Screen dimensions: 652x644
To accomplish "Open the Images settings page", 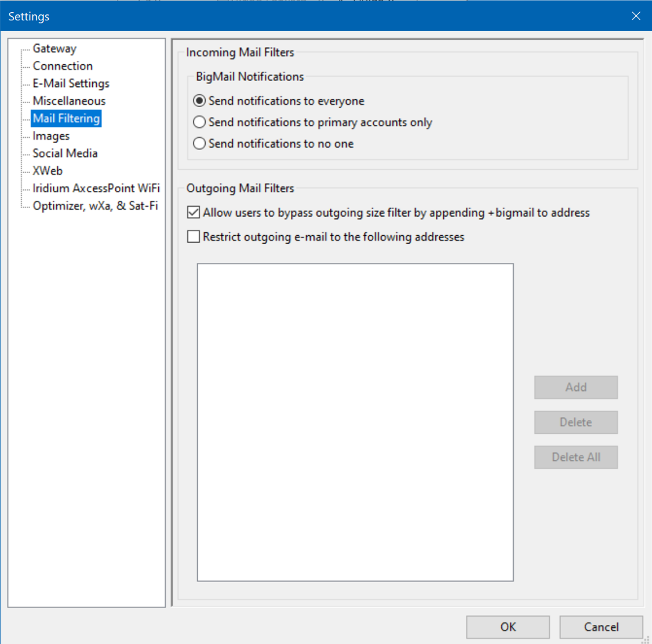I will [x=51, y=136].
